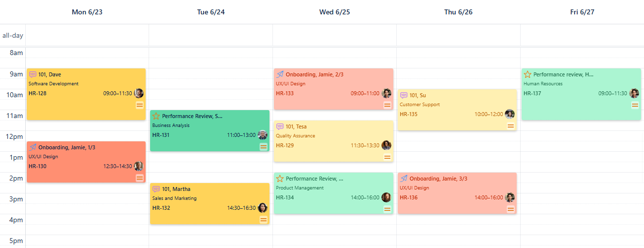644x248 pixels.
Task: Click the medium priority icon on HR-128 card
Action: [140, 105]
